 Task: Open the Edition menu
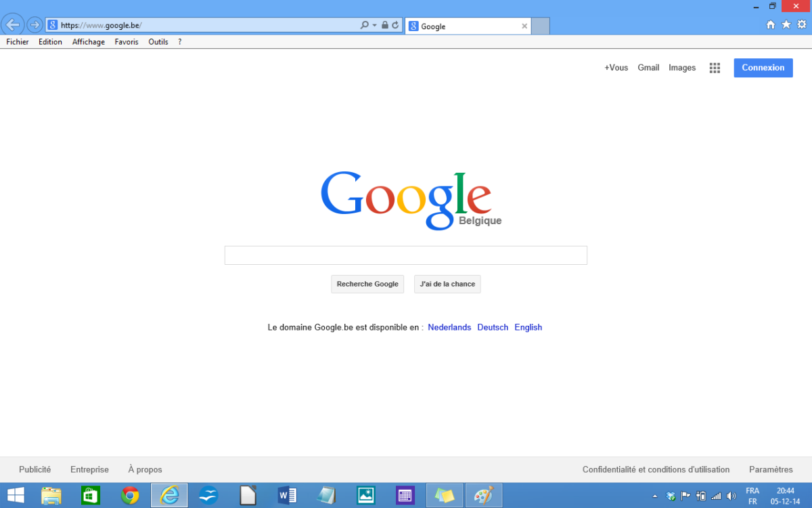(x=50, y=42)
